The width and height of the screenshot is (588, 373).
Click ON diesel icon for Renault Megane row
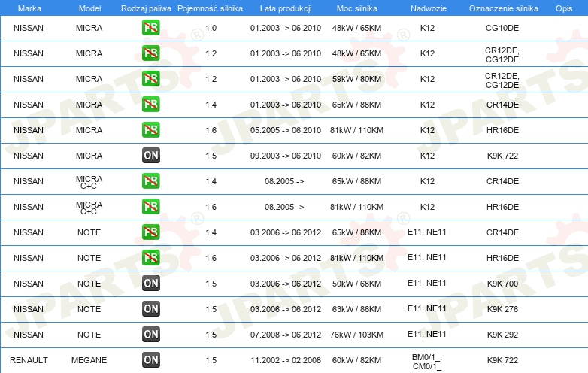[150, 360]
